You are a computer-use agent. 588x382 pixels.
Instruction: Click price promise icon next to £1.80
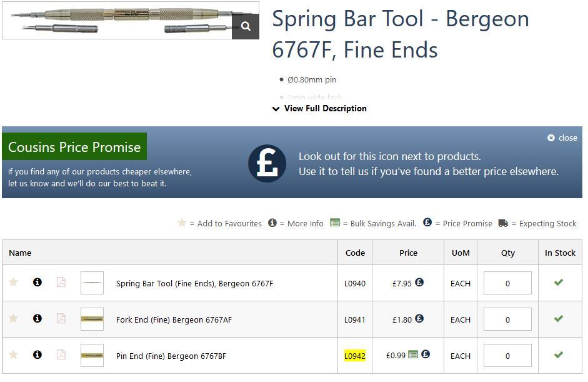click(x=419, y=319)
